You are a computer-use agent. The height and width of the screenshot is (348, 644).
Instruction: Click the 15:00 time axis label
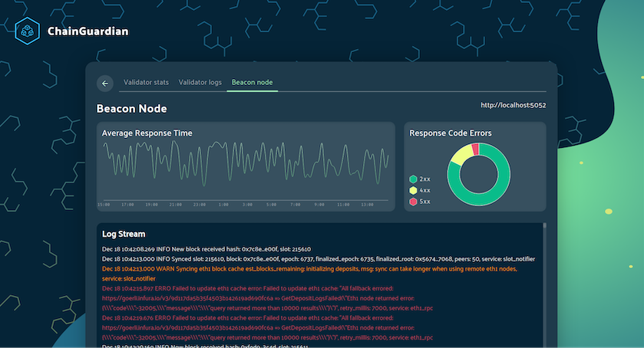coord(104,205)
